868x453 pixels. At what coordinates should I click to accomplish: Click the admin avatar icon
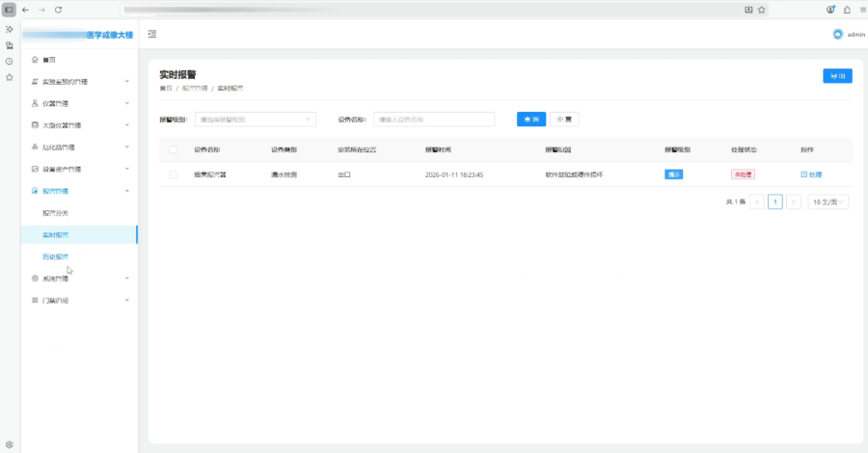837,35
